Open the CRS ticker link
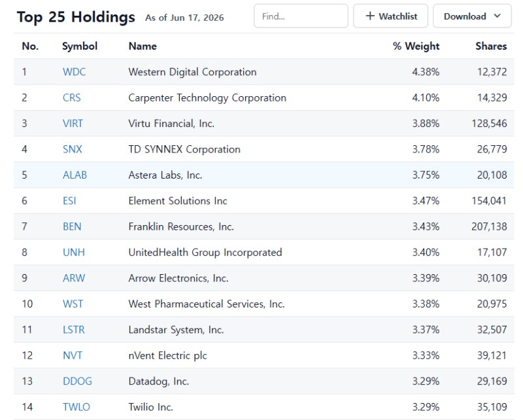 click(72, 97)
